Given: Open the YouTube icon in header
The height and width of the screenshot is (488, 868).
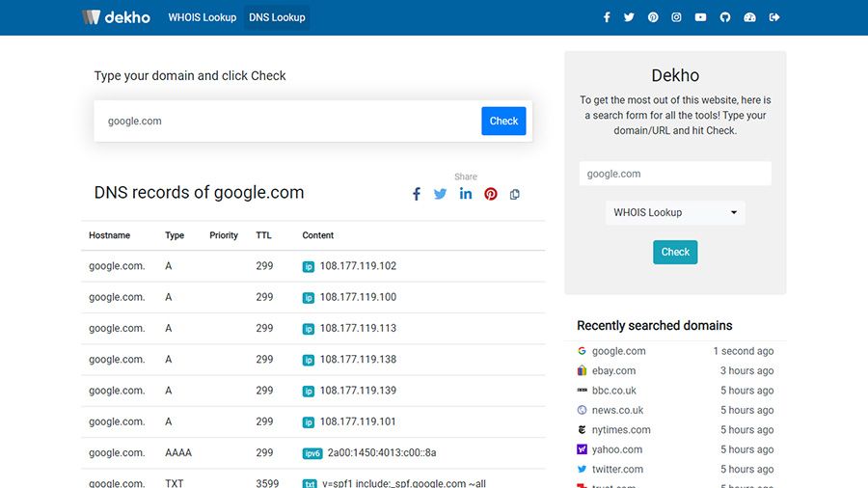Looking at the screenshot, I should (x=701, y=17).
